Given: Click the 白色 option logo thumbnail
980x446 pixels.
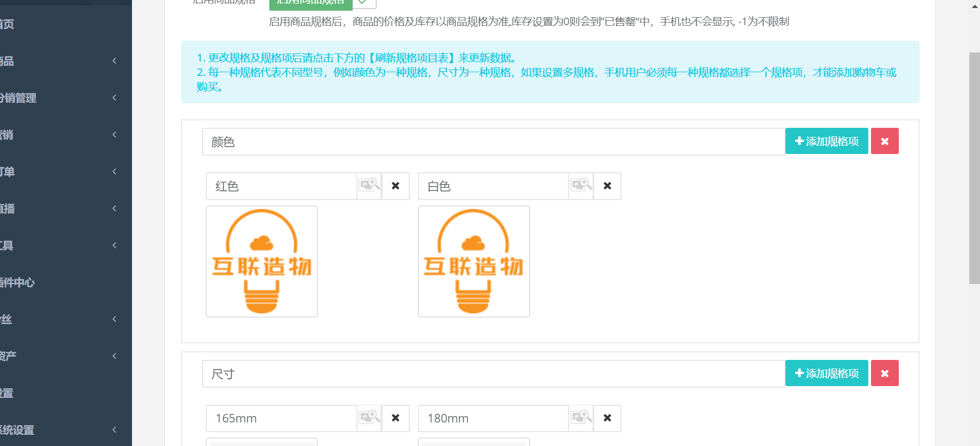Looking at the screenshot, I should click(474, 262).
